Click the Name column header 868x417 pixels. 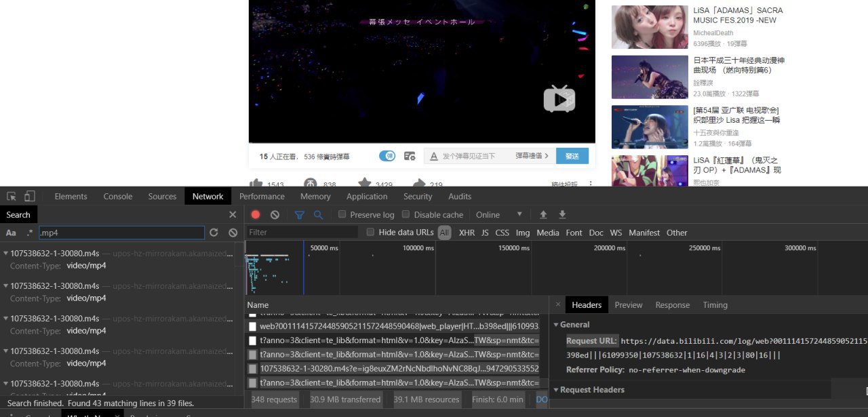coord(258,305)
